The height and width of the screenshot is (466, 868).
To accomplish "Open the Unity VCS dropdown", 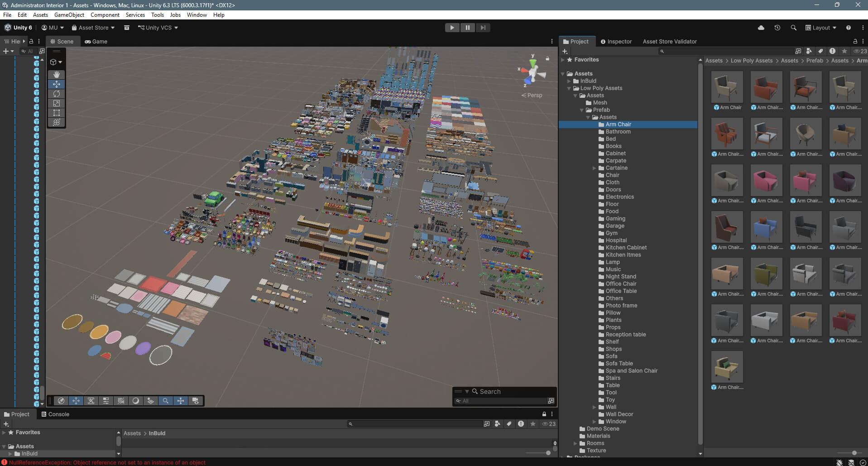I will pos(158,28).
